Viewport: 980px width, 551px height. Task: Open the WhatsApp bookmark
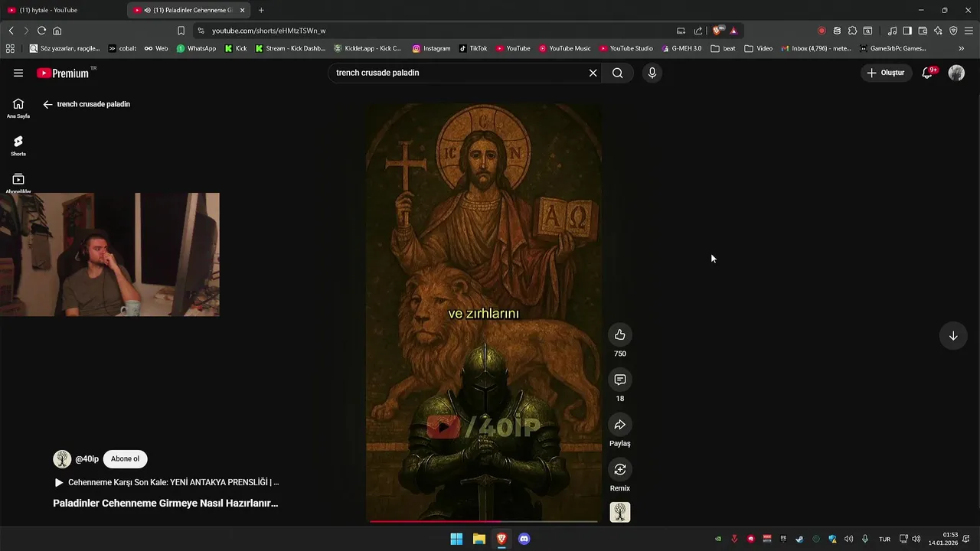(x=196, y=48)
